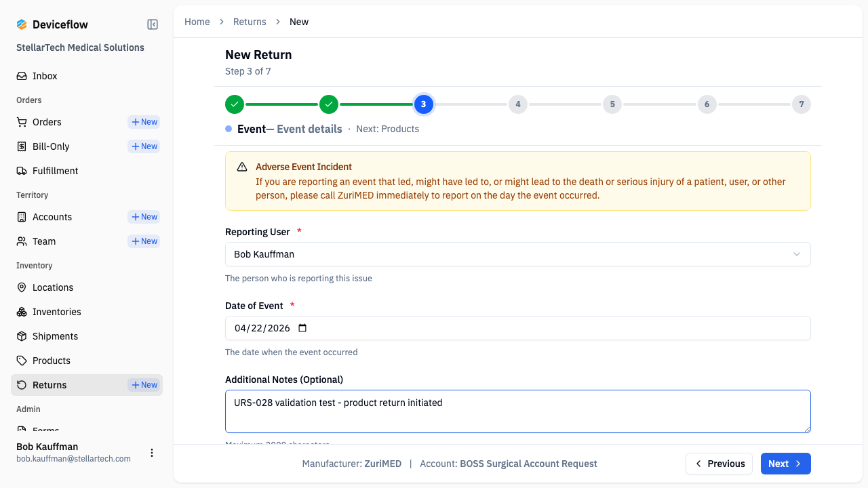Open Fulfillment in the sidebar
This screenshot has height=488, width=868.
[x=87, y=171]
